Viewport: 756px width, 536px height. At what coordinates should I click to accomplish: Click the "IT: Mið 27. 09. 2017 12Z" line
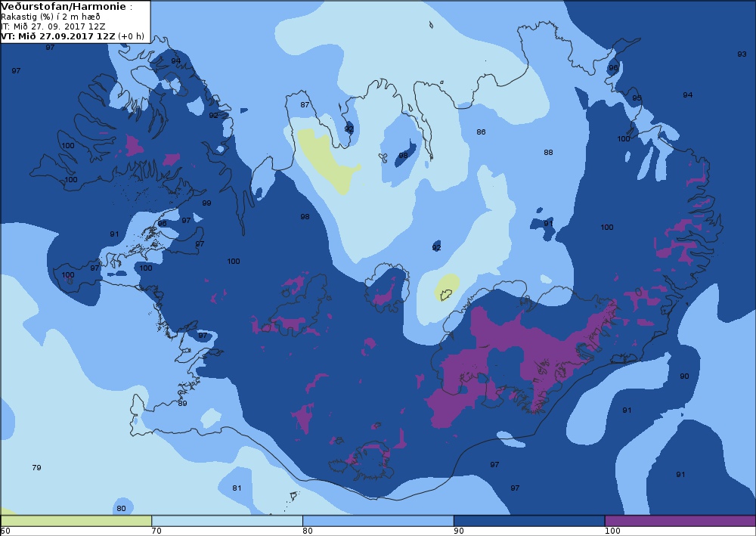53,26
